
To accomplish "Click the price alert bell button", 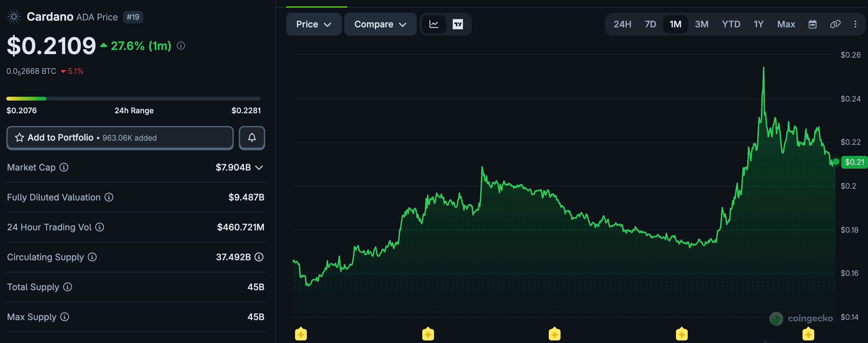I will tap(252, 137).
